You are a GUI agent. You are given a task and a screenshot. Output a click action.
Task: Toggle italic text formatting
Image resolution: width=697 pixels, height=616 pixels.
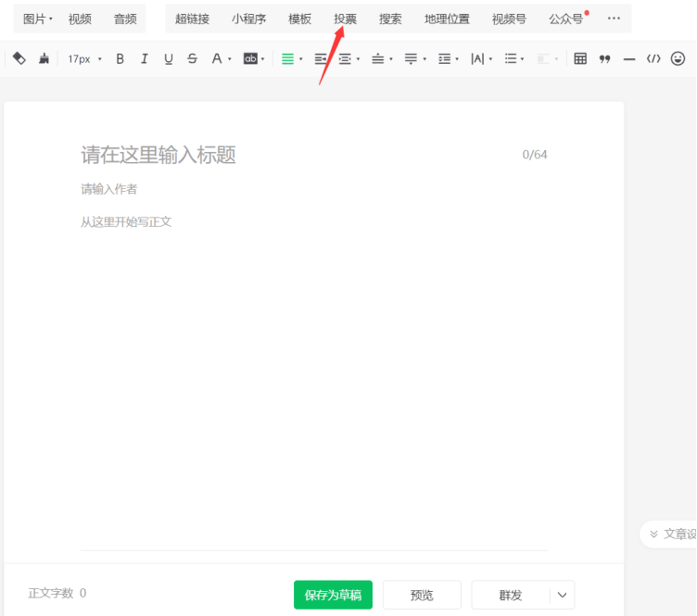tap(144, 58)
